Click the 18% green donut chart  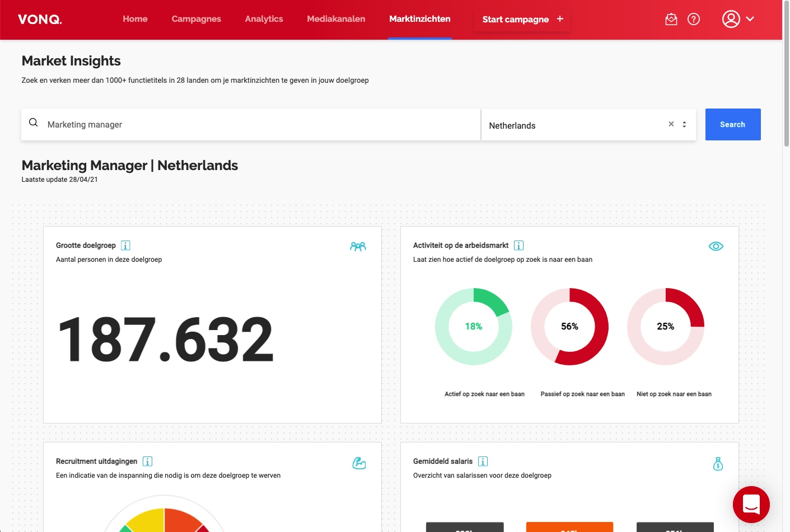pyautogui.click(x=473, y=327)
